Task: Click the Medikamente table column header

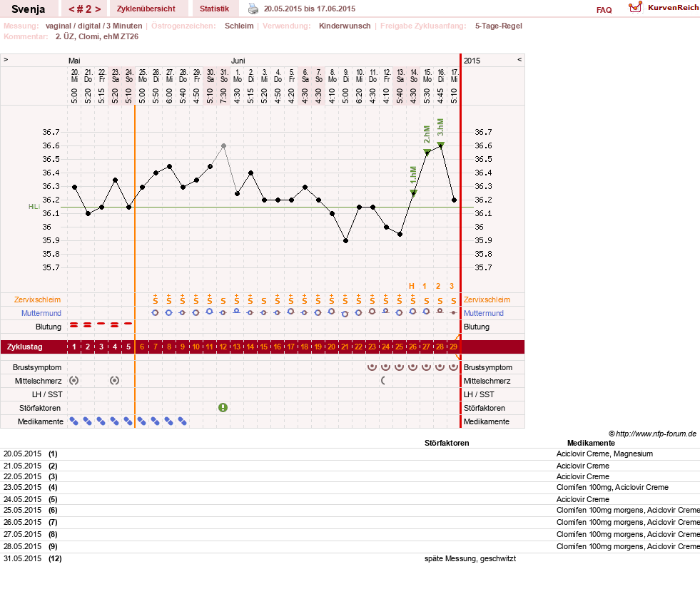Action: [591, 443]
